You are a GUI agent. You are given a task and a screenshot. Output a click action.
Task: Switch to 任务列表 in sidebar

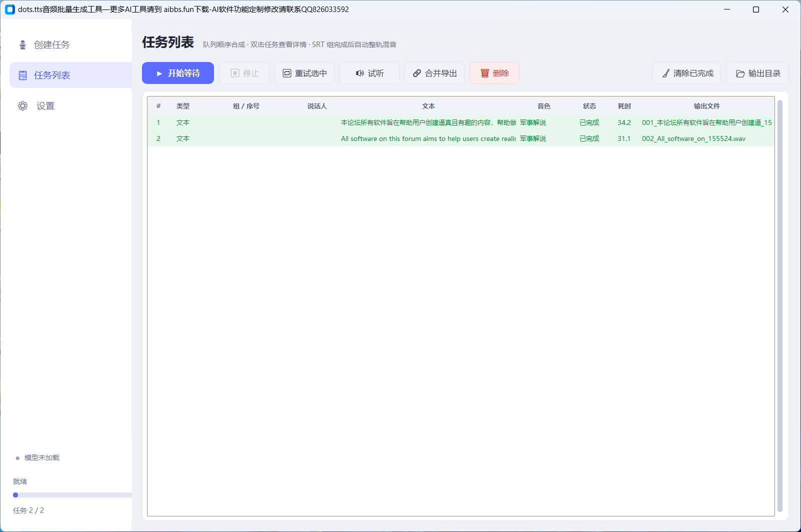click(70, 75)
